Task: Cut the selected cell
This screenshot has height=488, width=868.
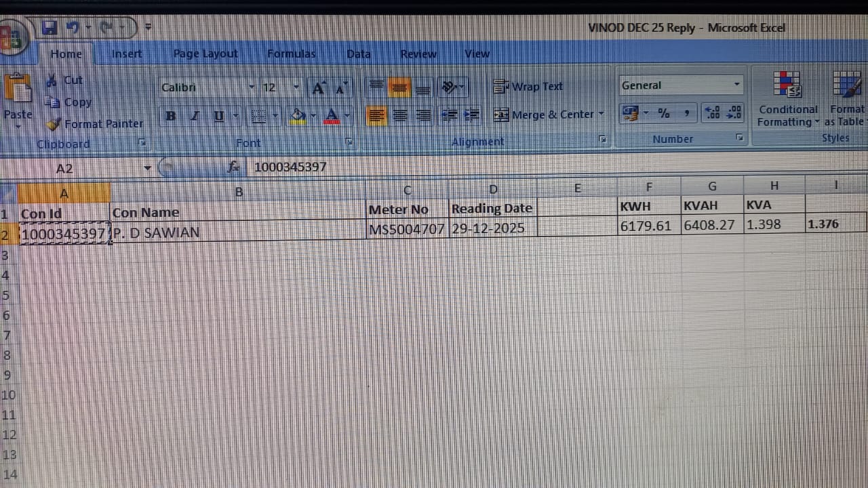Action: point(64,80)
